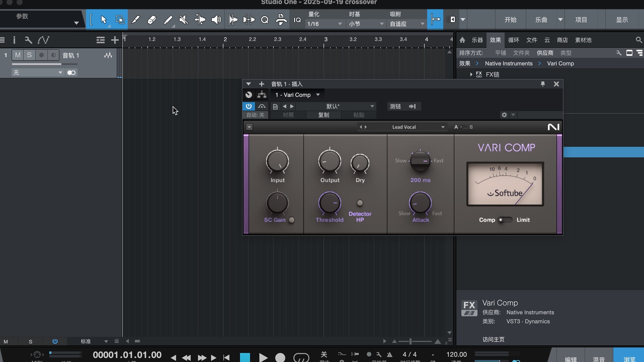Click the 显示 button
644x362 pixels.
pyautogui.click(x=622, y=20)
